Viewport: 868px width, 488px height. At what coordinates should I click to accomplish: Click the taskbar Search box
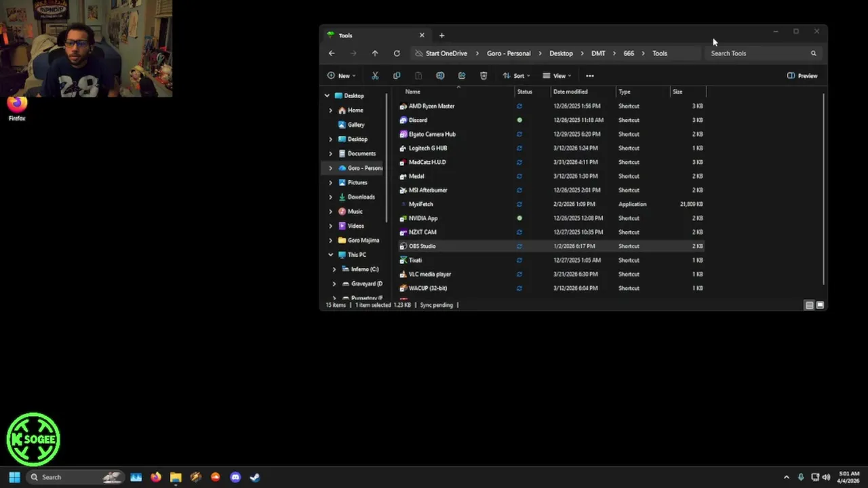tap(75, 477)
